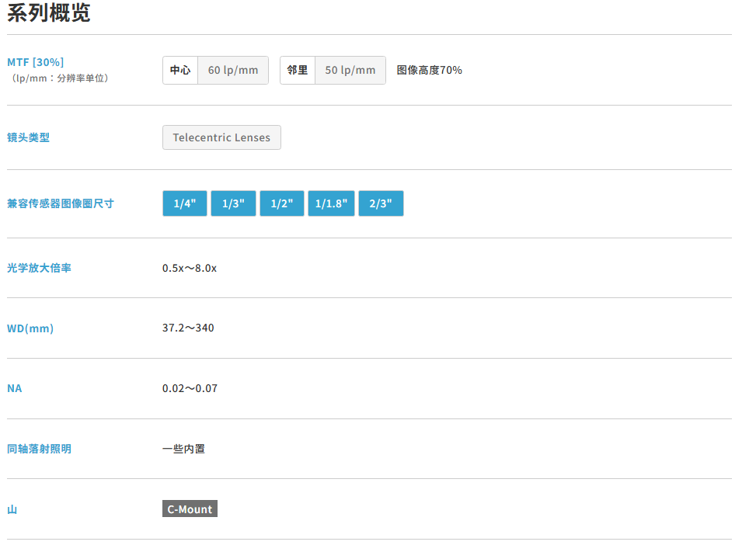Click the 60 lp/mm center value

point(233,71)
